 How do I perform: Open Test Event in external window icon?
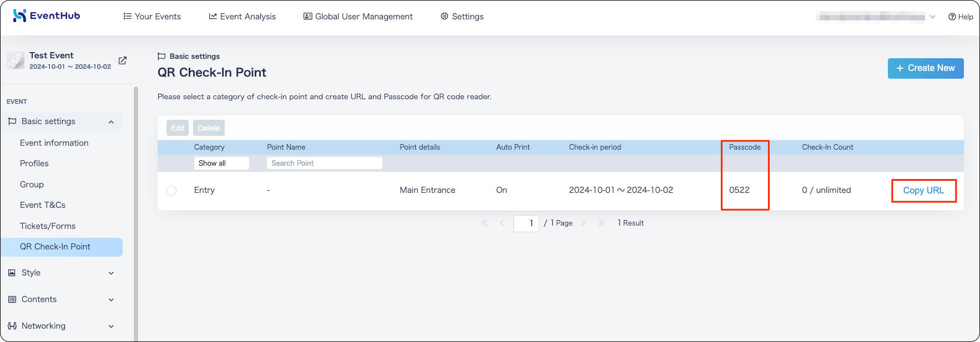pyautogui.click(x=123, y=60)
